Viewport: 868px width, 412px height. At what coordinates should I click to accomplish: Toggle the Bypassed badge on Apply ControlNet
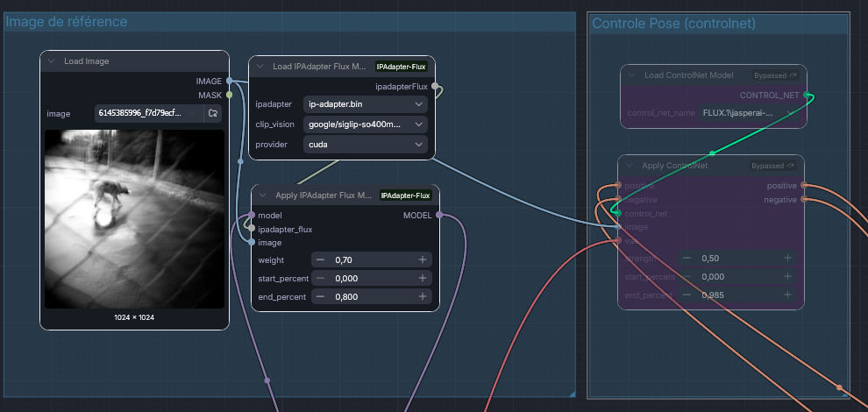tap(772, 165)
